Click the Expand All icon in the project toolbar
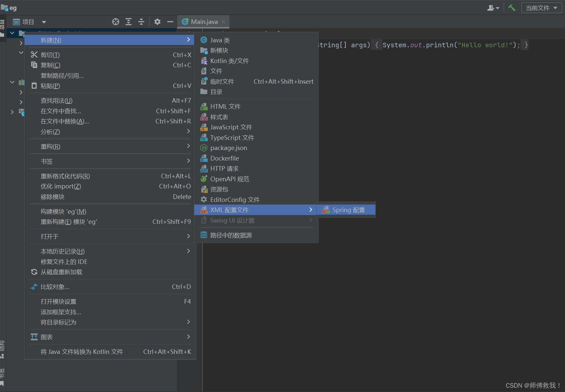Viewport: 565px width, 392px height. pos(129,22)
